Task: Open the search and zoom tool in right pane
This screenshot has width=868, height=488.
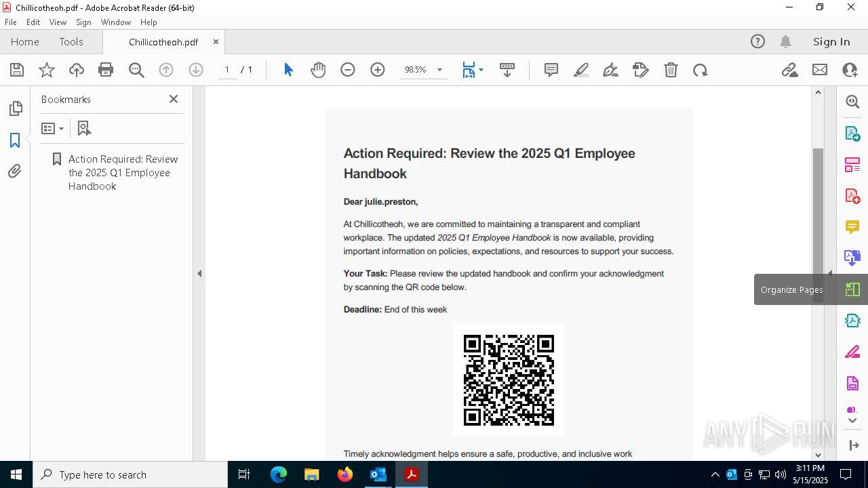Action: 852,102
